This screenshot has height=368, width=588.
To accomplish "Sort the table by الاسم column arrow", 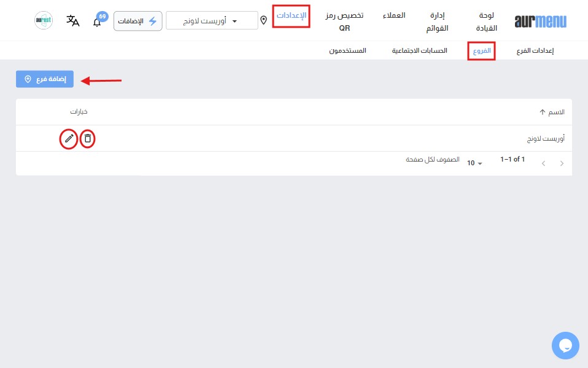I will pyautogui.click(x=542, y=112).
